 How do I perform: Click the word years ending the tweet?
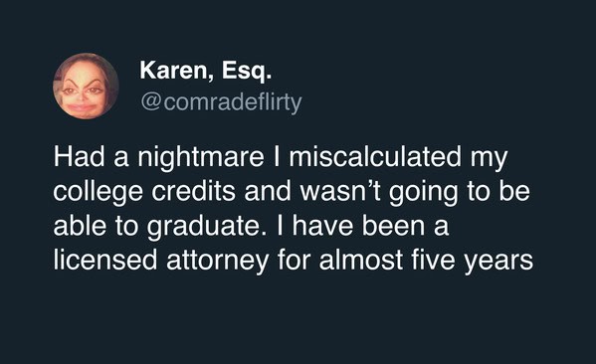click(x=498, y=261)
